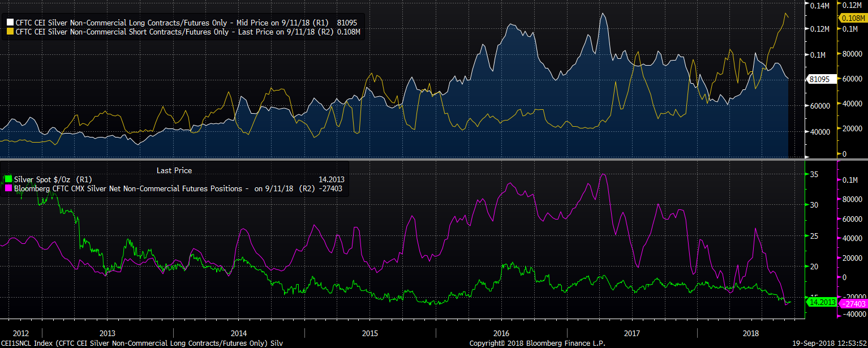868x348 pixels.
Task: Click the green 14.2013 price tag
Action: click(820, 303)
